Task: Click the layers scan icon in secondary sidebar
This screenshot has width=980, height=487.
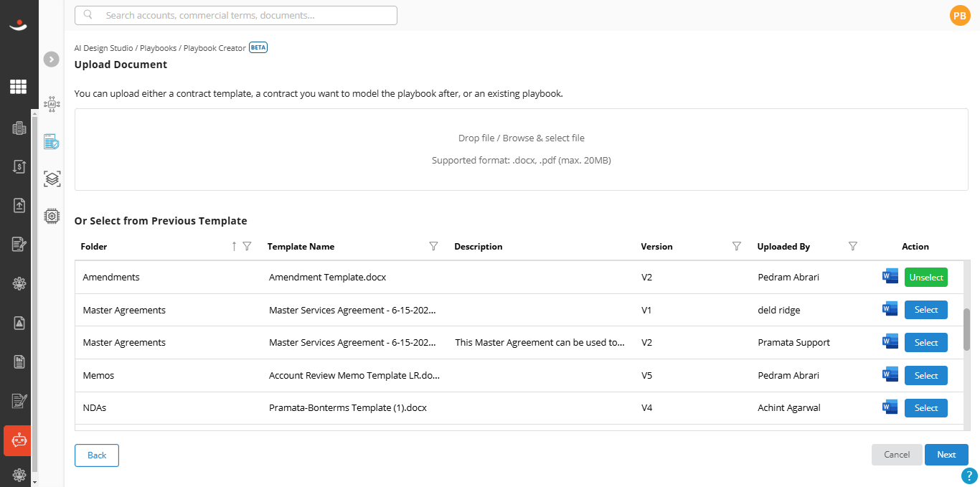Action: pyautogui.click(x=52, y=179)
